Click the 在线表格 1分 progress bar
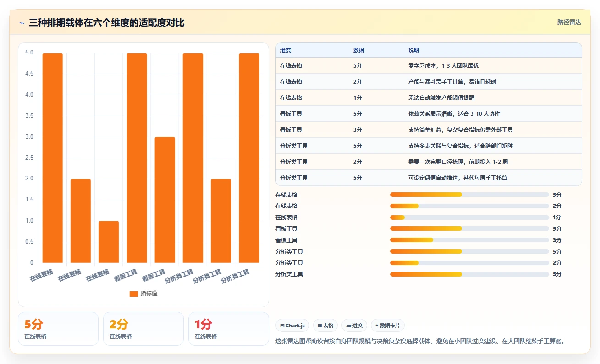 pyautogui.click(x=469, y=217)
